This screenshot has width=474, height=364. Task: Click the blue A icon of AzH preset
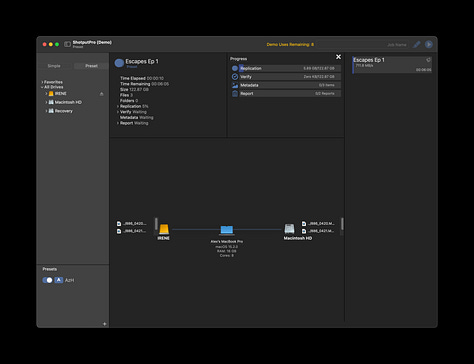pos(59,280)
